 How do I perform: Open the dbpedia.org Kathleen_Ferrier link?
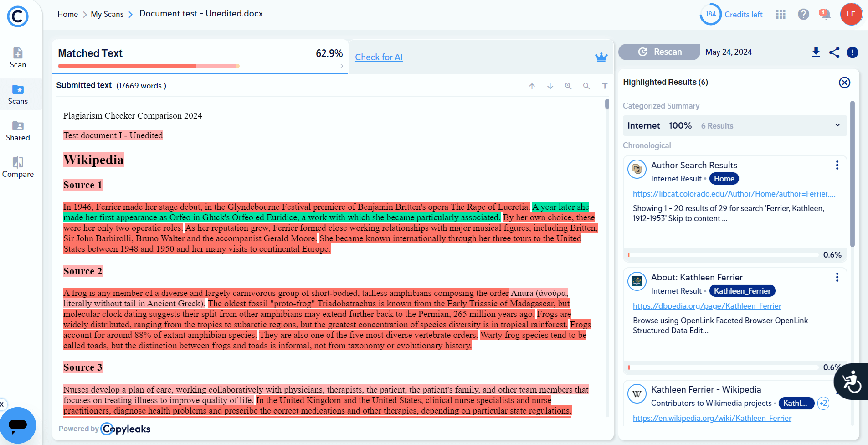[707, 306]
